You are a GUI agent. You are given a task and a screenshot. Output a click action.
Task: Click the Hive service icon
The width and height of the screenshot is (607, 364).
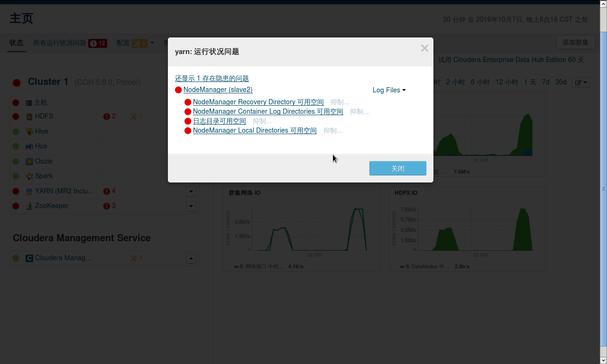click(29, 131)
